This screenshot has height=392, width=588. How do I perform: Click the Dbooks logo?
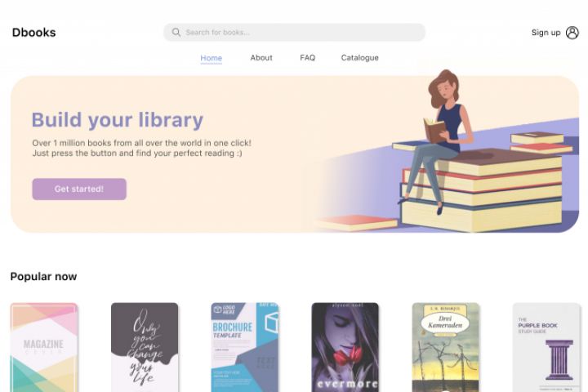33,33
